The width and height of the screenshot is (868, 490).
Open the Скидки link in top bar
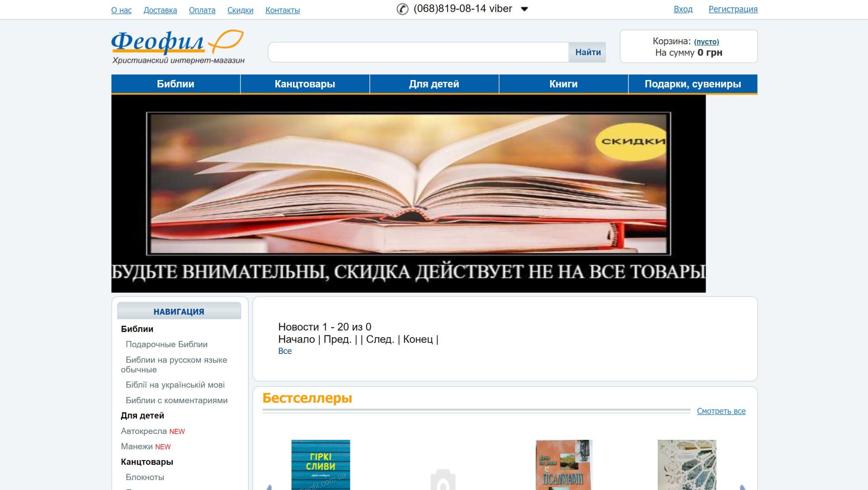click(x=241, y=10)
